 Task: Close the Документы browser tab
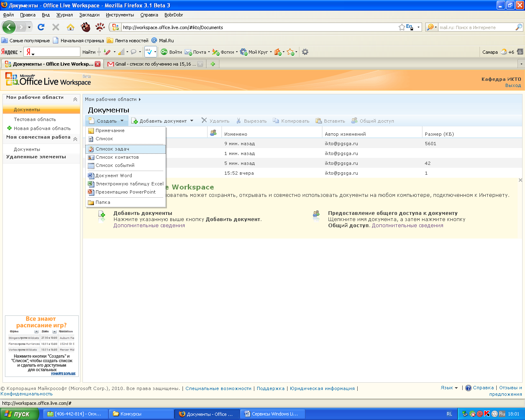pos(98,64)
